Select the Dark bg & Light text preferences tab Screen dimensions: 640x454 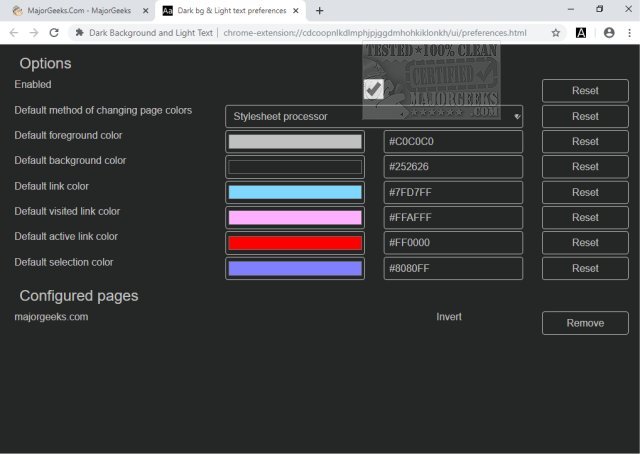[x=231, y=11]
